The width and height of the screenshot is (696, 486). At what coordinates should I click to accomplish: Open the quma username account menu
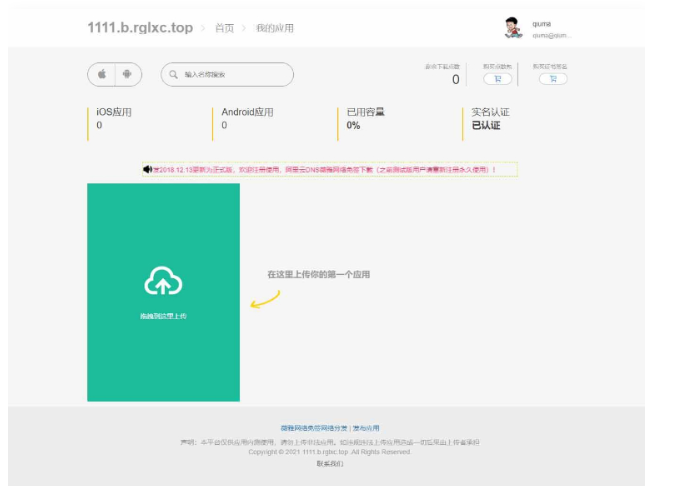click(x=542, y=22)
